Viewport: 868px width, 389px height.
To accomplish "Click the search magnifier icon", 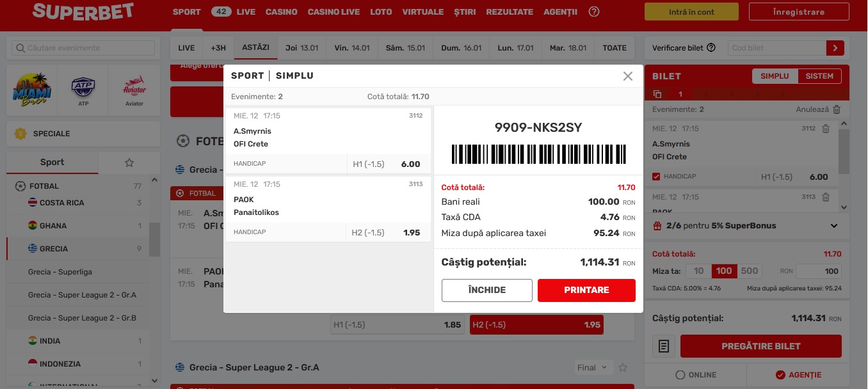I will tap(20, 48).
